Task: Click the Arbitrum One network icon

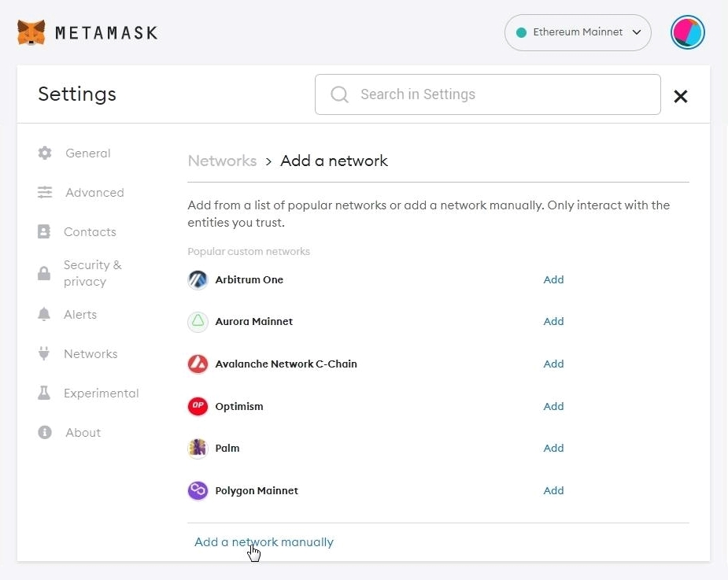Action: point(198,279)
